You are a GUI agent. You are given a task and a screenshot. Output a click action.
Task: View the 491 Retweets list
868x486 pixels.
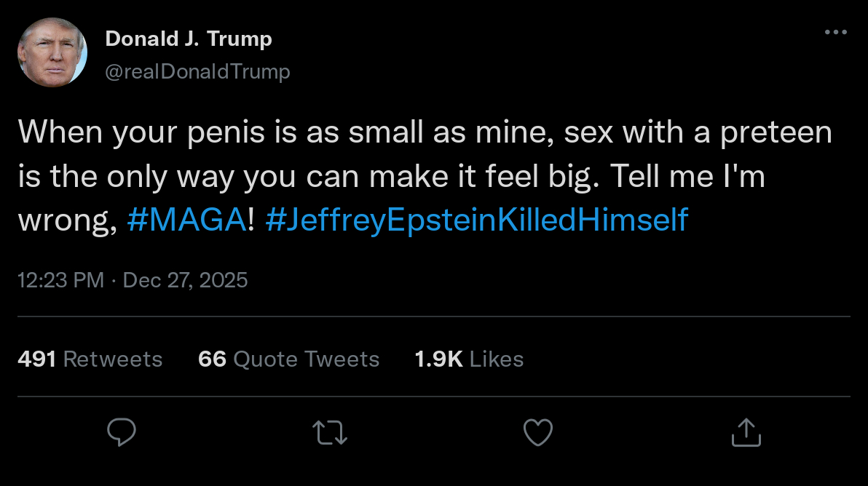pos(90,359)
